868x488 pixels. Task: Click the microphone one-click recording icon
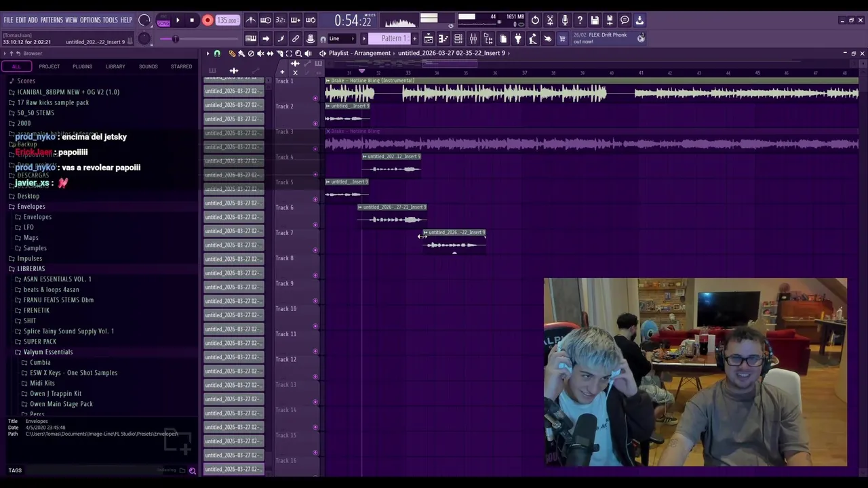click(x=565, y=20)
